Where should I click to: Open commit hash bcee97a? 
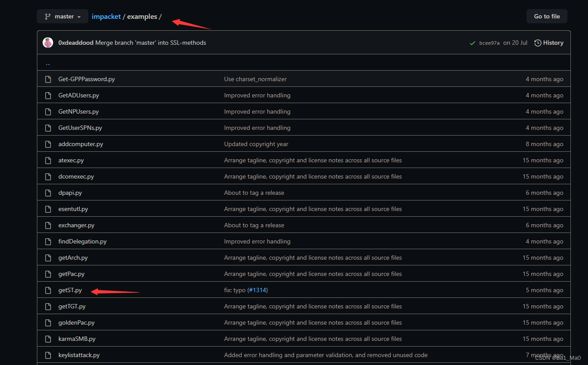(490, 43)
